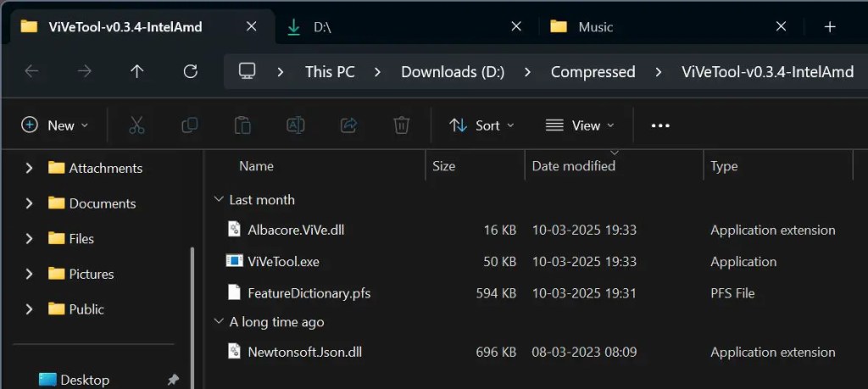Click the Cut scissors icon
The height and width of the screenshot is (389, 868).
pyautogui.click(x=136, y=125)
